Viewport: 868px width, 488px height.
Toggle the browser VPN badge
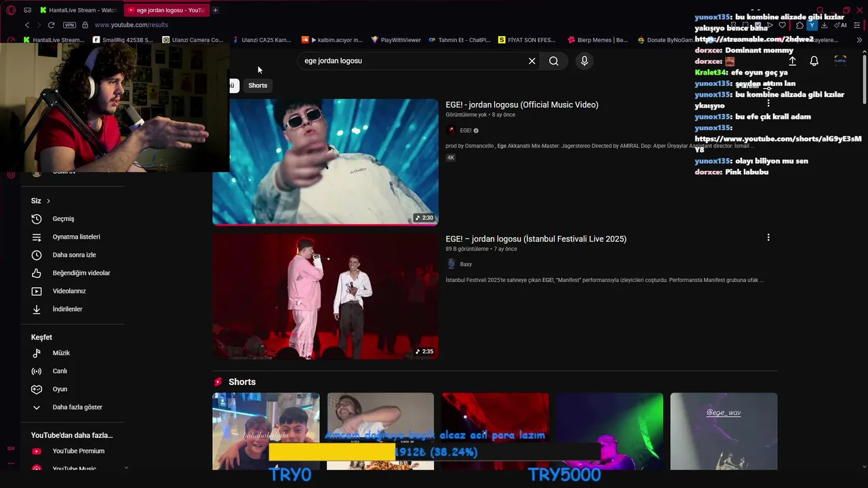click(x=69, y=25)
